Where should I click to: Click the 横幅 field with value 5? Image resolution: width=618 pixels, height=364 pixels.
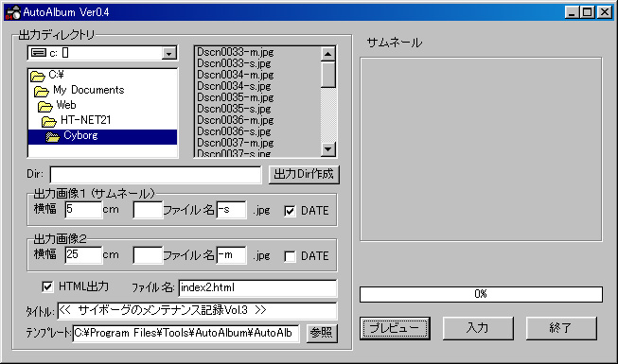pos(83,210)
